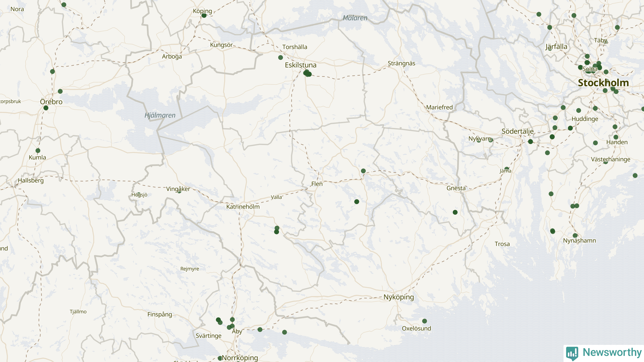This screenshot has height=362, width=644.
Task: Click the Vingåker town label
Action: tap(178, 189)
